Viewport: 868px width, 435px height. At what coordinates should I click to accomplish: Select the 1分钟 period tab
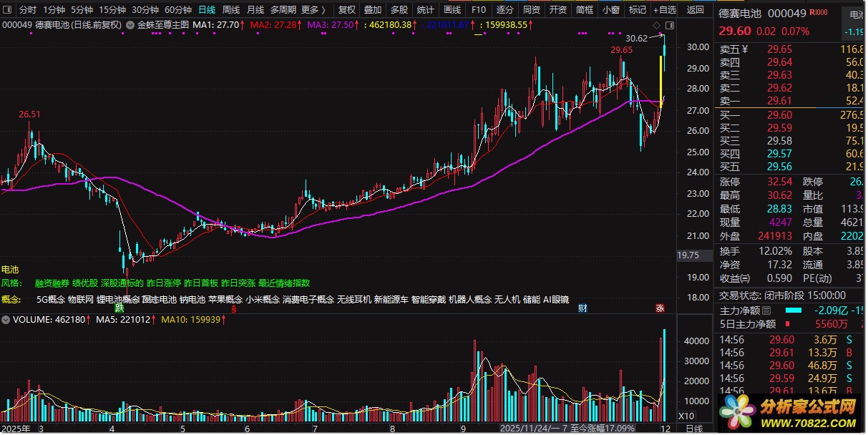pyautogui.click(x=54, y=10)
